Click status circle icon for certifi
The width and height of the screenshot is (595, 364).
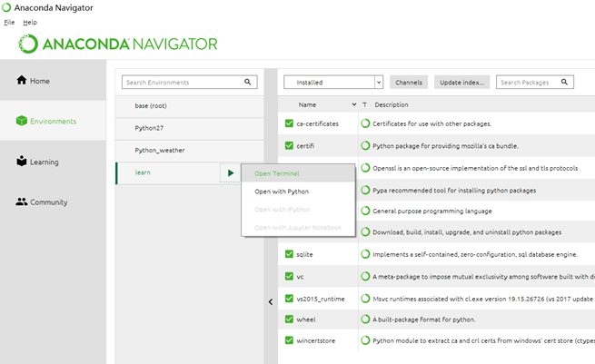365,145
